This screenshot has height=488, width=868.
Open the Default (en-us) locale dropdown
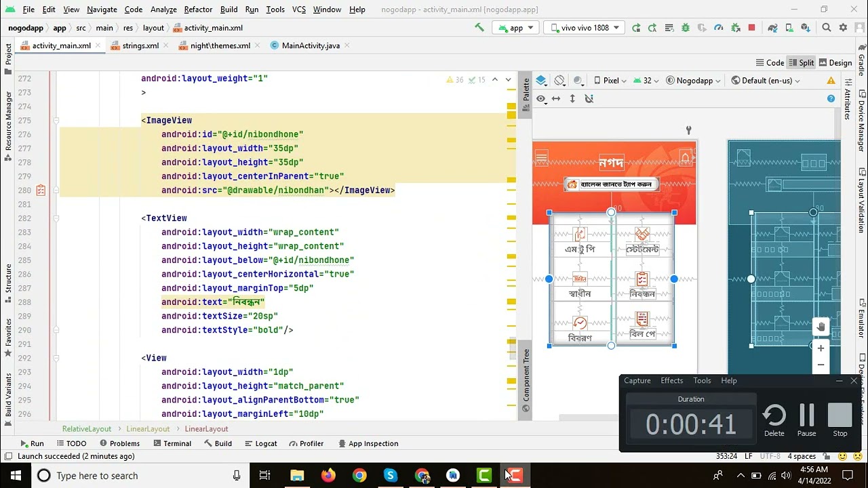tap(766, 80)
